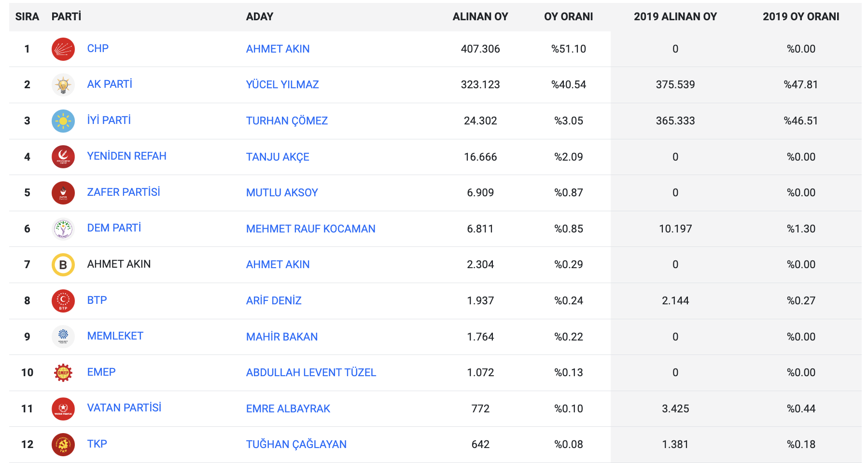The height and width of the screenshot is (463, 868).
Task: Open candidate Yücel Yılmaz link
Action: 282,85
